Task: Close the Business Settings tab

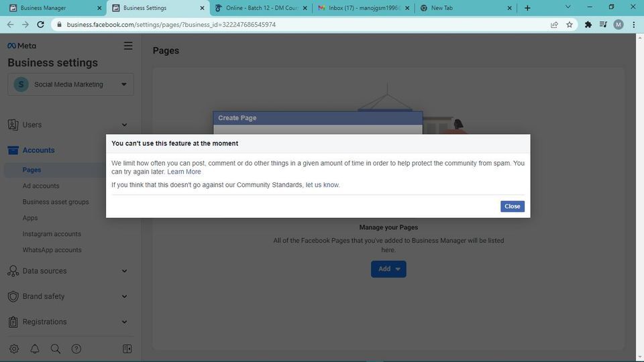Action: point(202,8)
